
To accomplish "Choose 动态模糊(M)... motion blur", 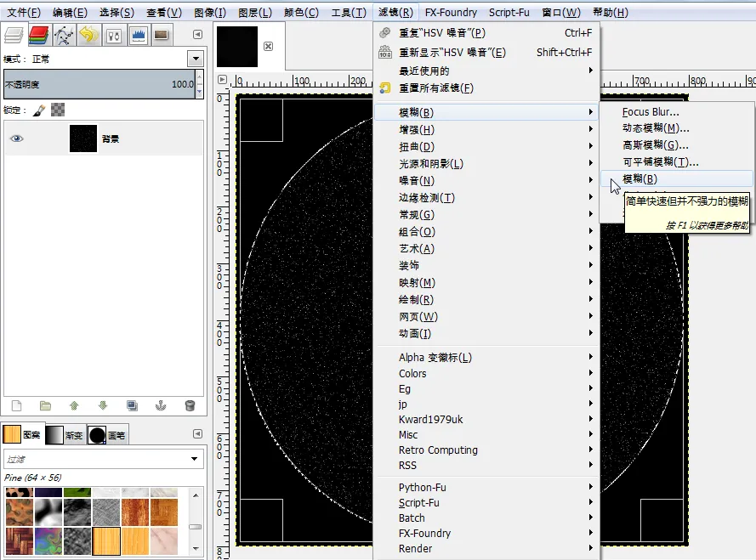I will pos(677,127).
